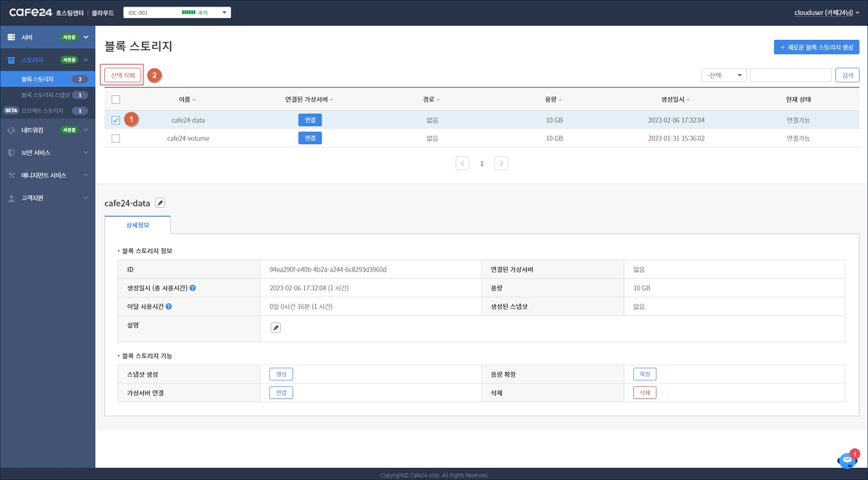
Task: Click 새로운 블록 스토리지 생성 button
Action: click(x=816, y=47)
